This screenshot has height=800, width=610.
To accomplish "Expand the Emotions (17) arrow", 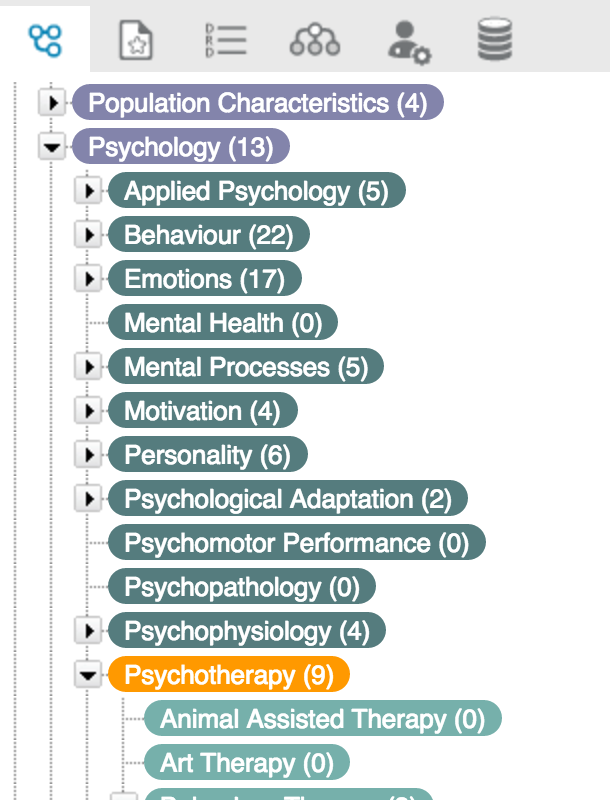I will point(88,279).
